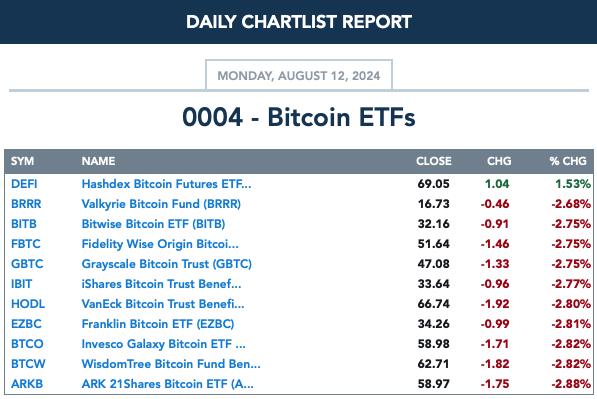This screenshot has width=597, height=399.
Task: Open the BTCO symbol link
Action: [27, 344]
